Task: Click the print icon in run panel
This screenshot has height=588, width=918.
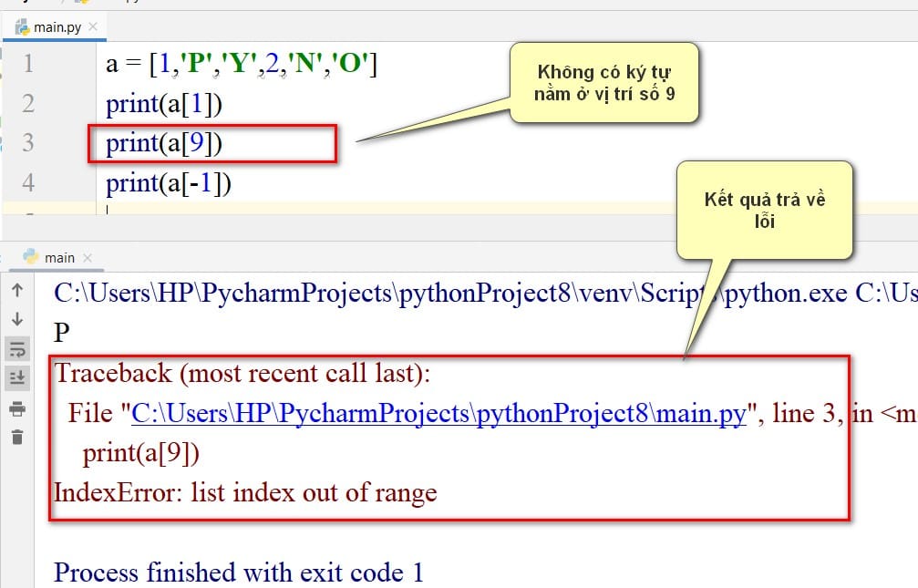Action: [x=17, y=408]
